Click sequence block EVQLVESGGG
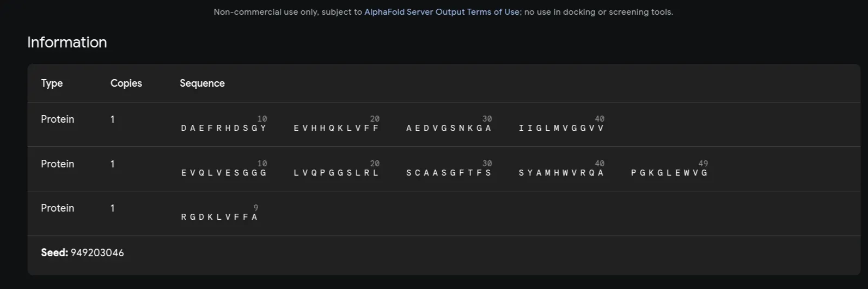Viewport: 868px width, 289px height. point(224,173)
